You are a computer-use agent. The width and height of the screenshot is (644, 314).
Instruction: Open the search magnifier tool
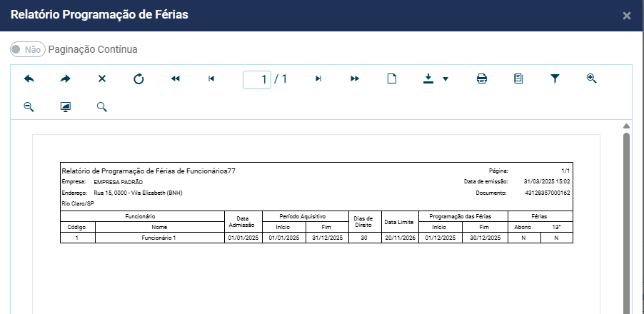click(x=102, y=107)
